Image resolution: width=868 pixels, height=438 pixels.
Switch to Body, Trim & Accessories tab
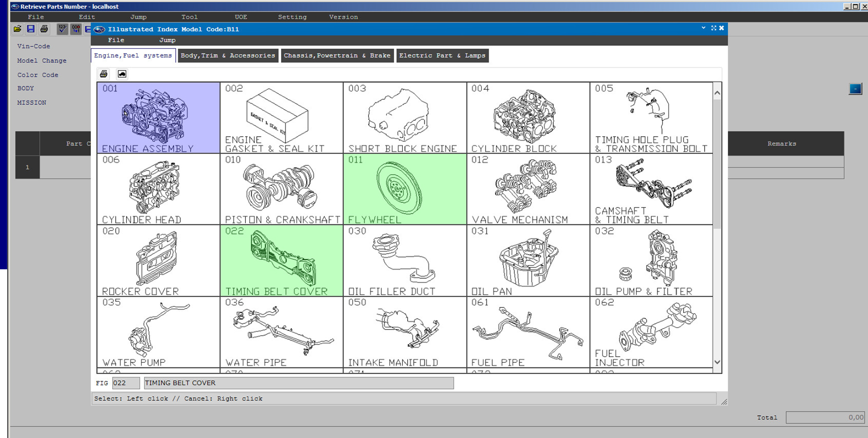[x=227, y=56]
